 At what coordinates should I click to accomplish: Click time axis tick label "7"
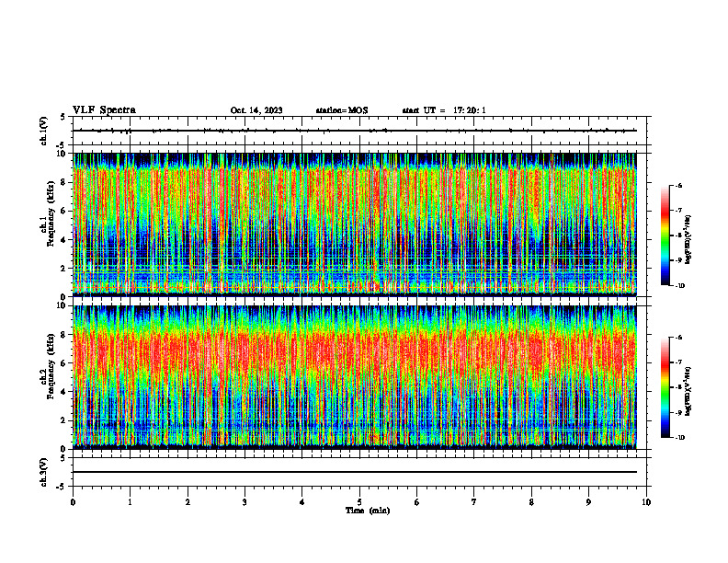474,502
